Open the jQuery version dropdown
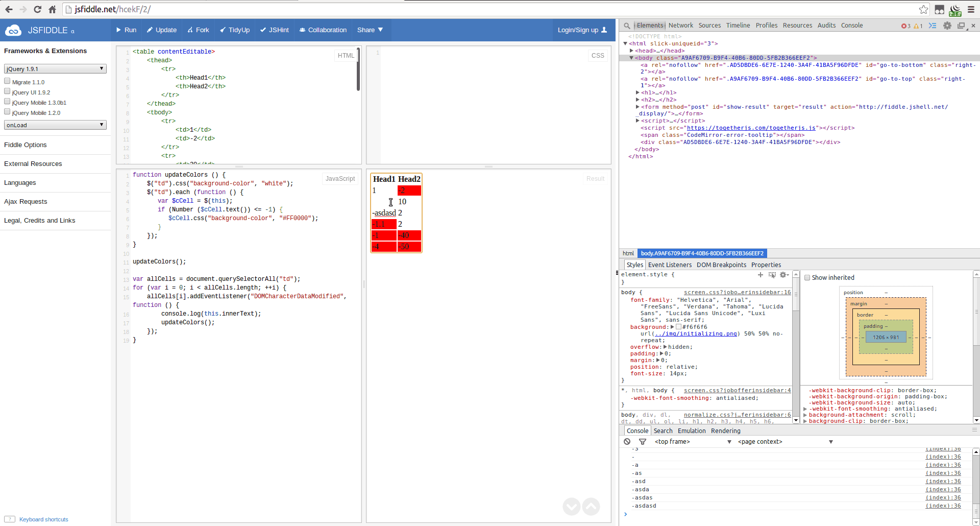 [x=55, y=68]
